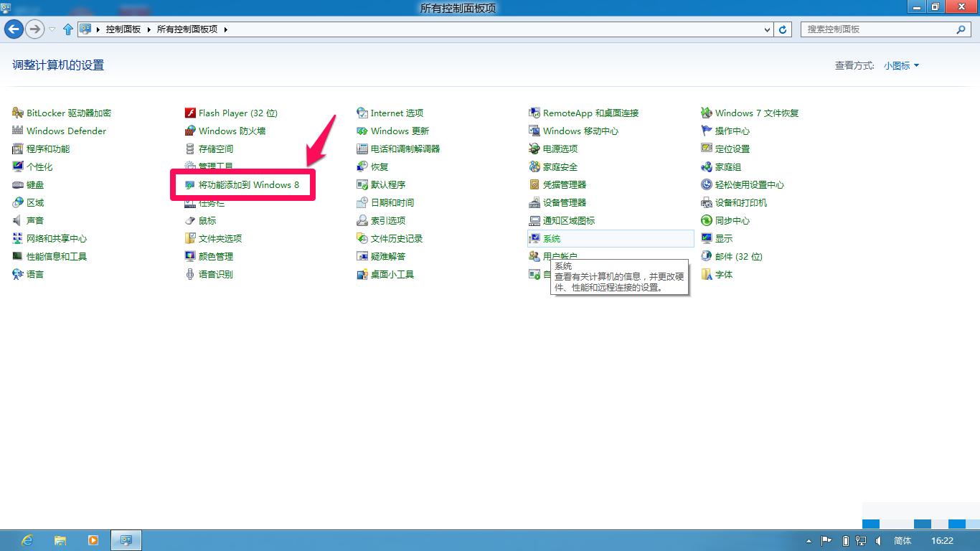Click the 简体 input method indicator
This screenshot has width=980, height=551.
(x=902, y=540)
